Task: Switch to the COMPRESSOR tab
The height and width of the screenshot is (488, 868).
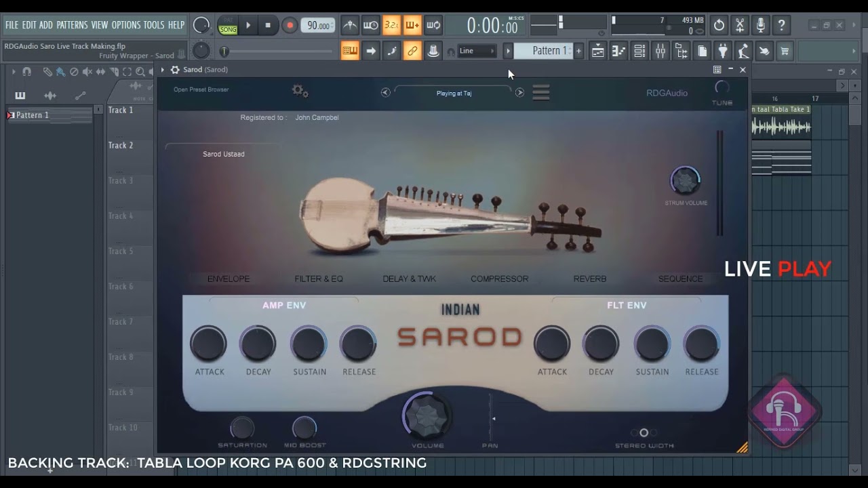Action: click(500, 279)
